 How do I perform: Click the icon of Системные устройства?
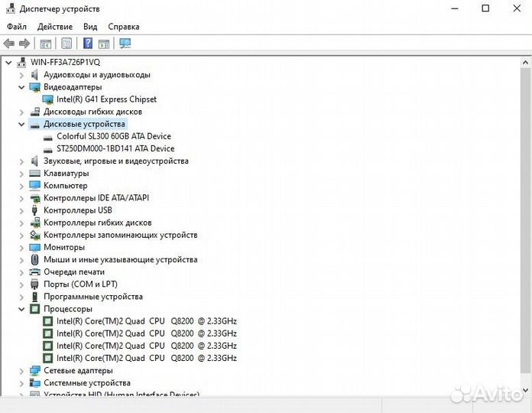point(34,383)
